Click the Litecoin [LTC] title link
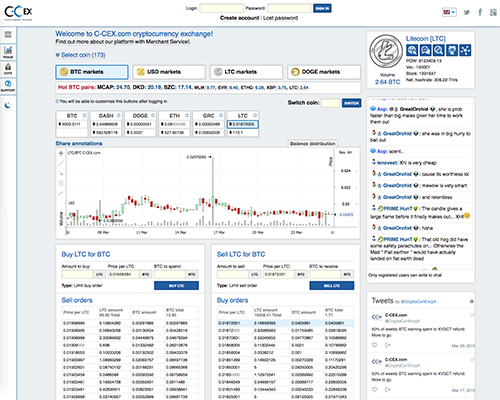The image size is (500, 400). point(426,39)
